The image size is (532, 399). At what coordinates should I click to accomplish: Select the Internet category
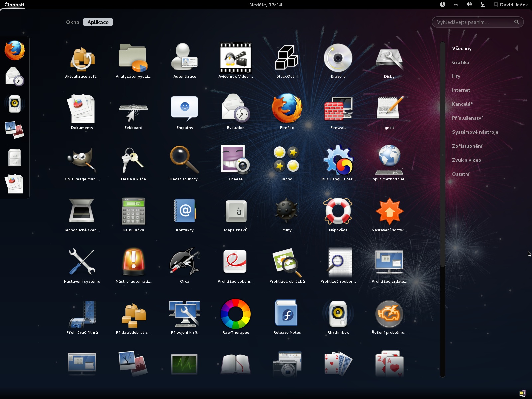(x=461, y=90)
